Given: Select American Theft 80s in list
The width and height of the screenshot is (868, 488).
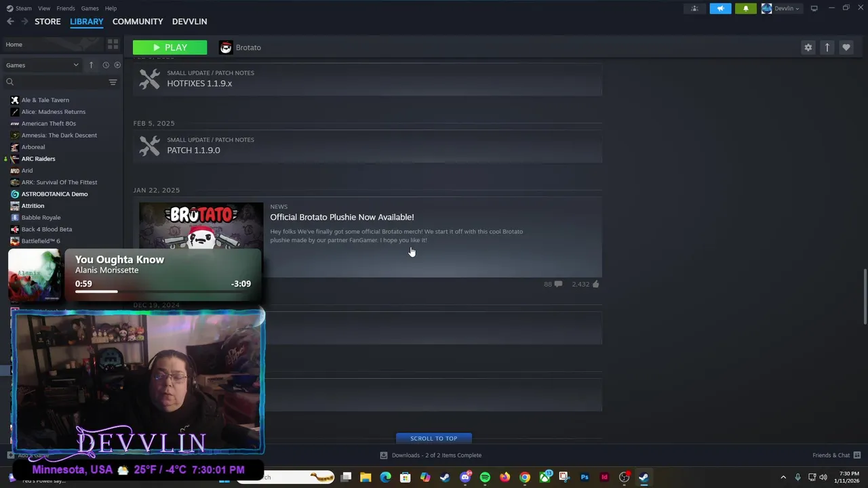Looking at the screenshot, I should pyautogui.click(x=48, y=123).
